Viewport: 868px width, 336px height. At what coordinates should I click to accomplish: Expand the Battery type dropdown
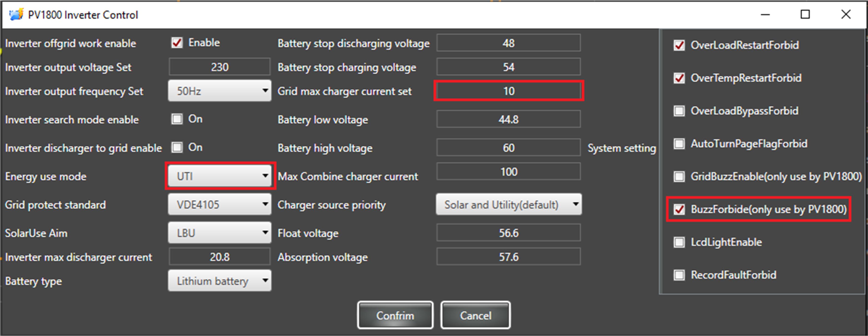tap(220, 281)
